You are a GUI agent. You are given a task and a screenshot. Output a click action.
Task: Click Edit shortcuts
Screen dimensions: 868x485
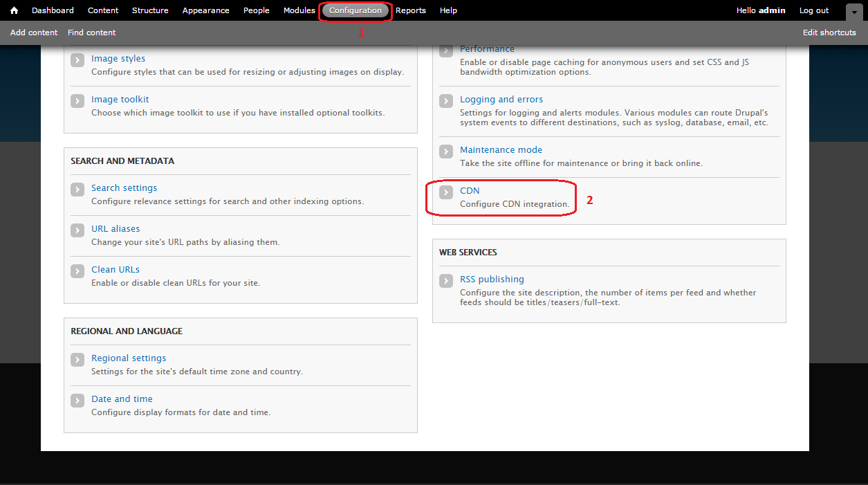(x=829, y=33)
